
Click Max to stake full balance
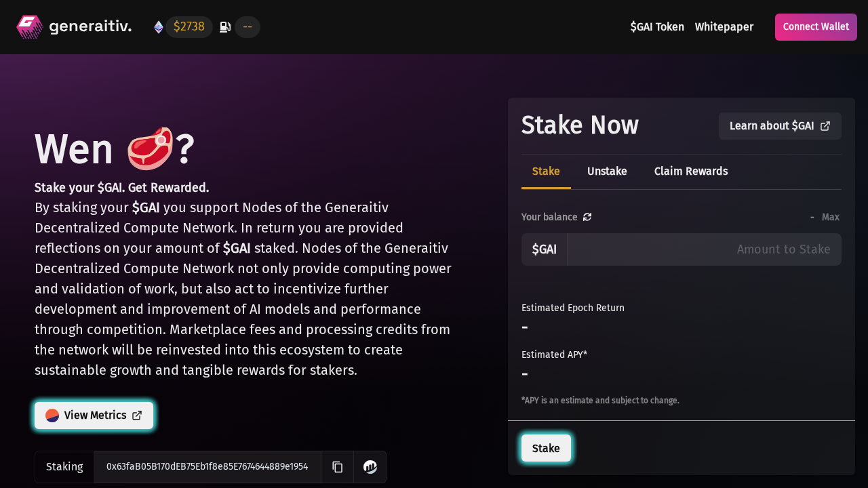tap(831, 217)
